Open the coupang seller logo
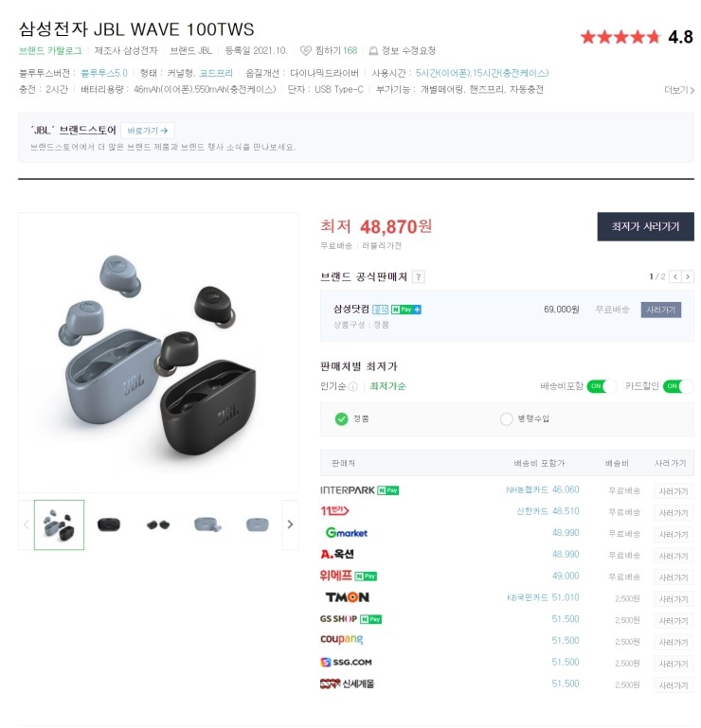 tap(341, 640)
